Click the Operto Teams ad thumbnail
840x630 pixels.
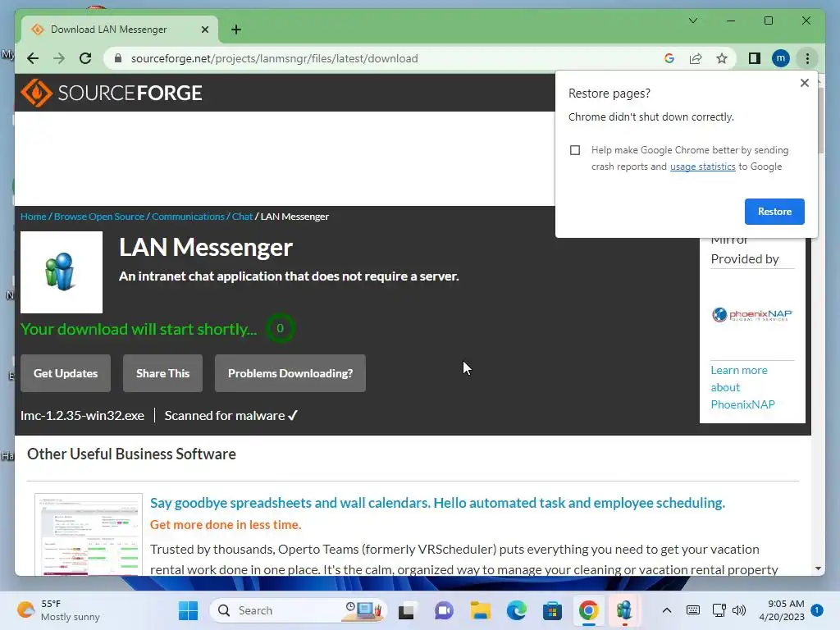pyautogui.click(x=89, y=534)
